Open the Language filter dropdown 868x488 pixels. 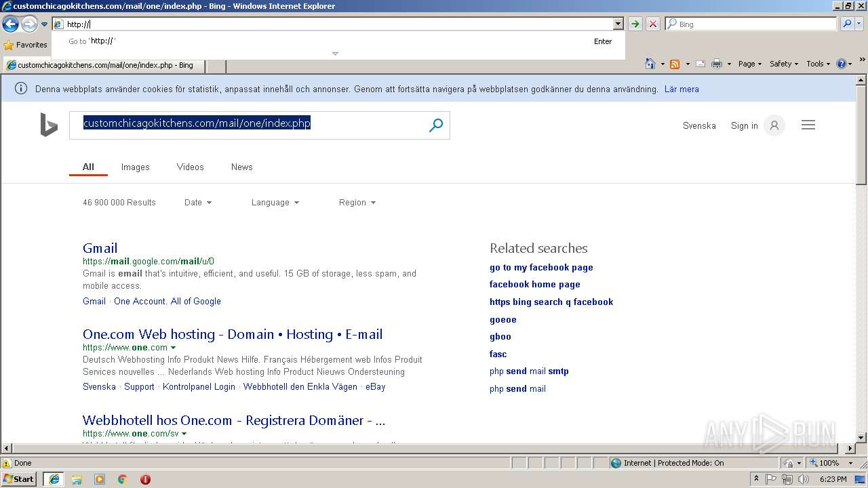tap(275, 202)
